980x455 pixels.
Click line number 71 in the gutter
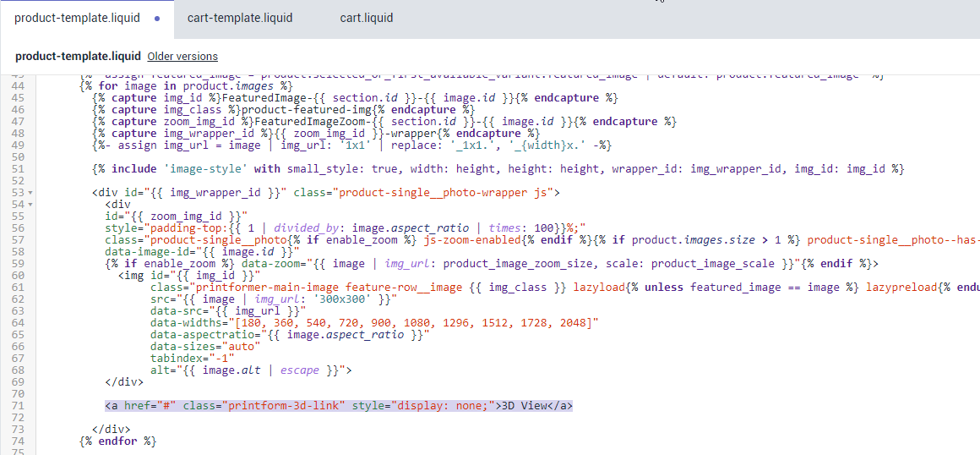[x=18, y=406]
